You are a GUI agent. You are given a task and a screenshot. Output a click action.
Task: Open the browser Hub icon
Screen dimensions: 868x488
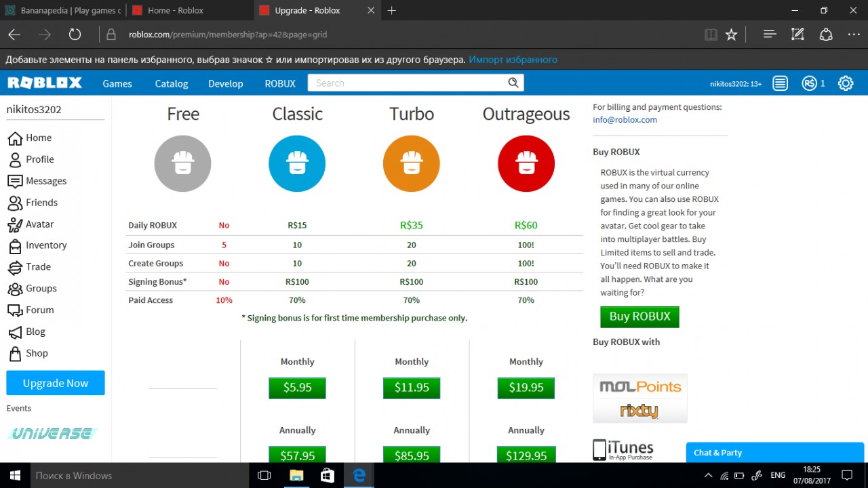coord(770,35)
